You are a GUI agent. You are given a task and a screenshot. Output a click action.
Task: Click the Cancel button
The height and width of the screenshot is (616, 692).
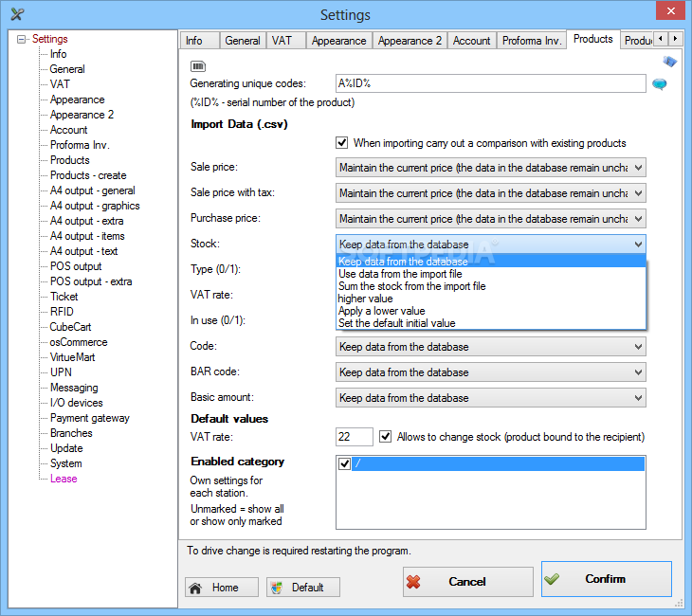[x=467, y=582]
